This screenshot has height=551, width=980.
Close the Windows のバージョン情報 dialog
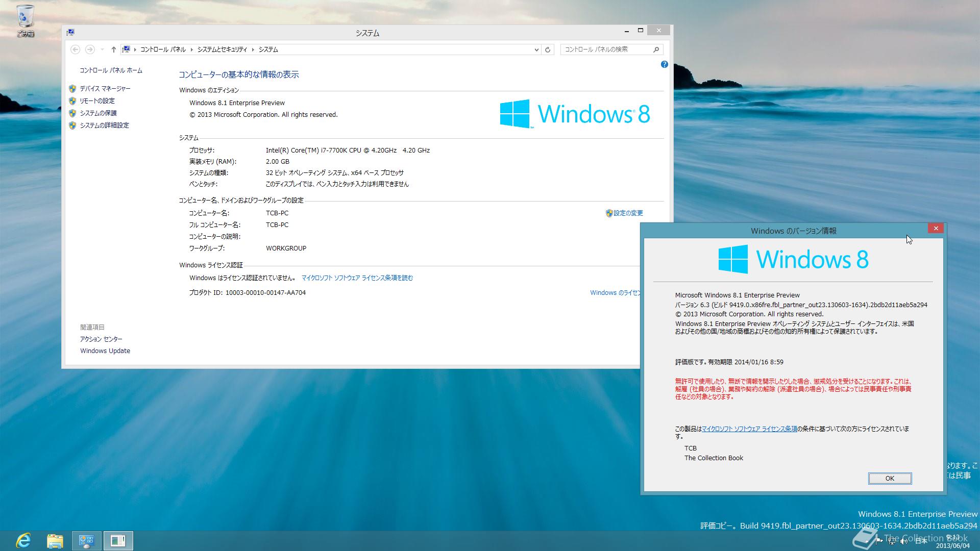click(936, 229)
